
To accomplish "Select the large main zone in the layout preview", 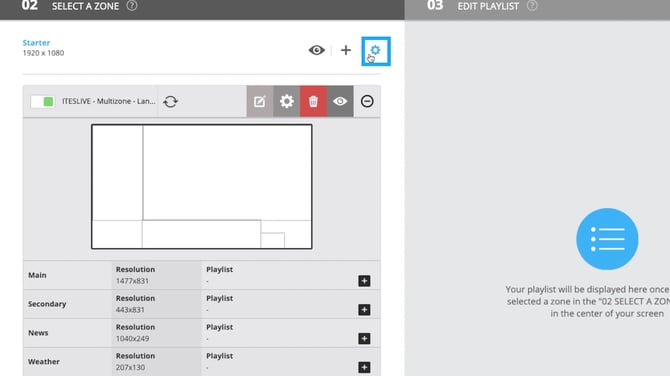I will [227, 173].
